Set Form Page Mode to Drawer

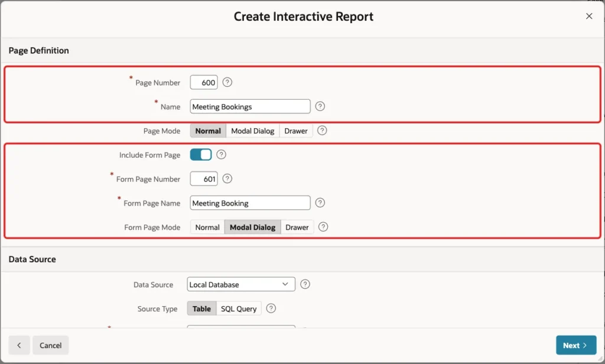pyautogui.click(x=297, y=227)
